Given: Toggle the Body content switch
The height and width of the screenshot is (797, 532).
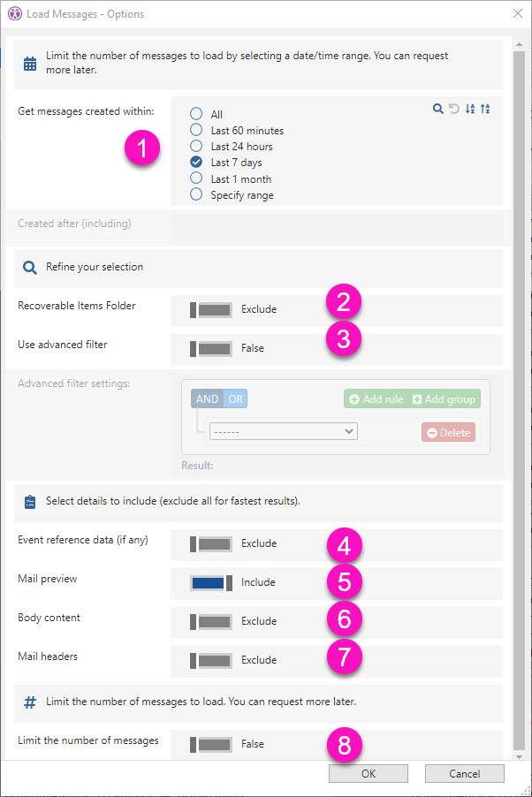Looking at the screenshot, I should [x=211, y=621].
